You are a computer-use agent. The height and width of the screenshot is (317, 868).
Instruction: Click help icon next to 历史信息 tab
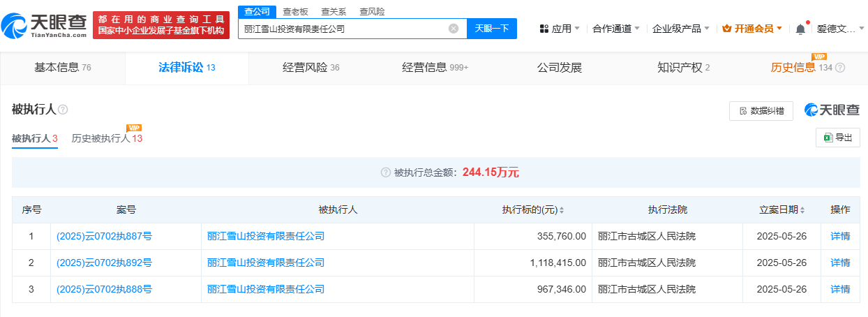point(840,68)
